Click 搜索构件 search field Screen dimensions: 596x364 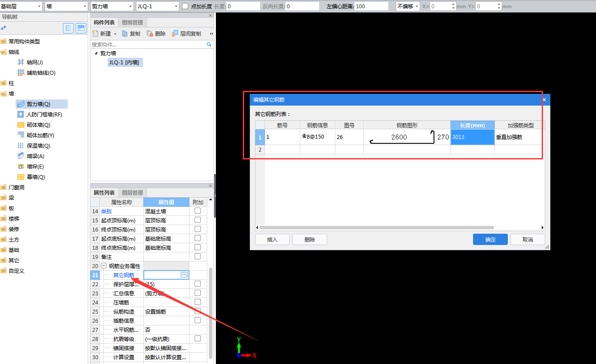(x=148, y=44)
